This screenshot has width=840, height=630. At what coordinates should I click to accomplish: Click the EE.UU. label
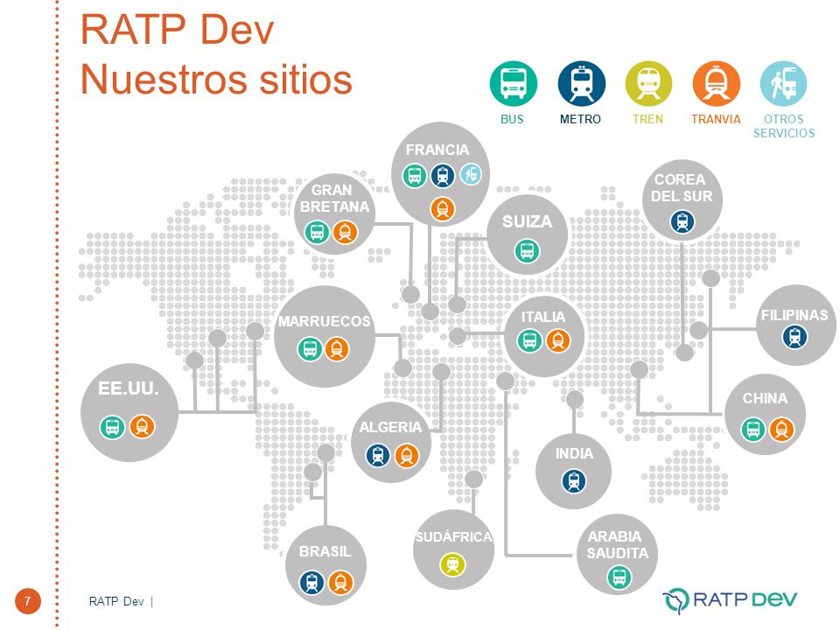pyautogui.click(x=129, y=388)
